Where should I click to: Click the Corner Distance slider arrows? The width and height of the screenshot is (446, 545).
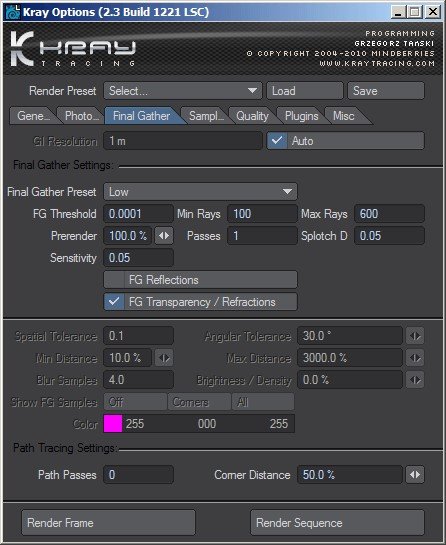[415, 475]
